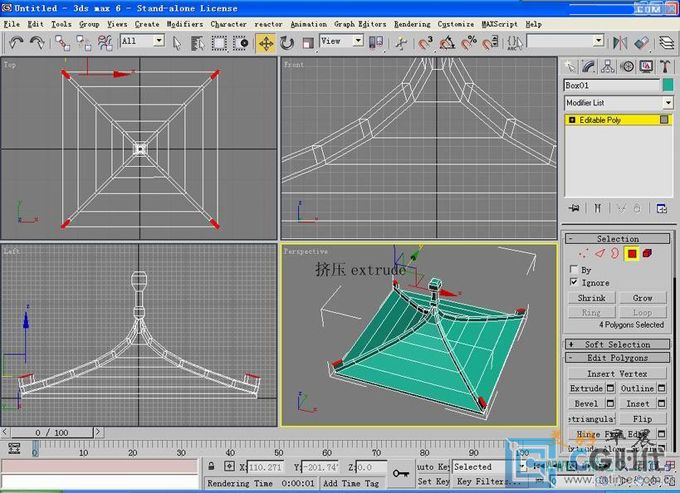This screenshot has height=493, width=680.
Task: Select the Unlink Selection tool
Action: 84,43
